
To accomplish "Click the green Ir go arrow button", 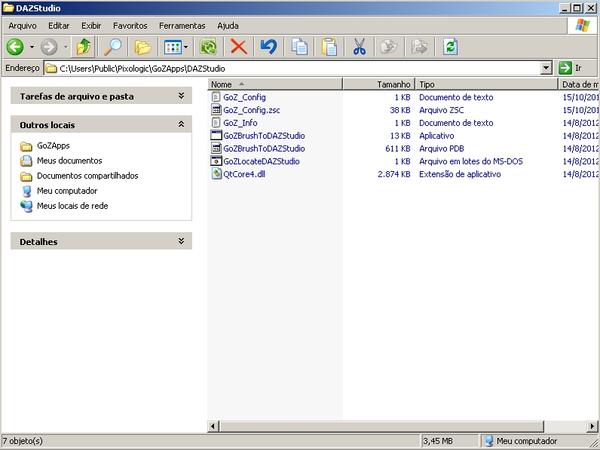I will click(565, 68).
